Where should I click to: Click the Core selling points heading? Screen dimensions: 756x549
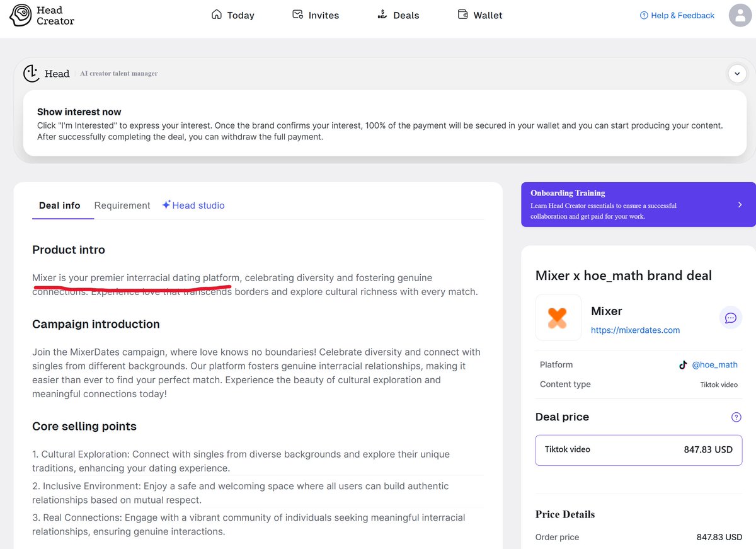pos(84,427)
